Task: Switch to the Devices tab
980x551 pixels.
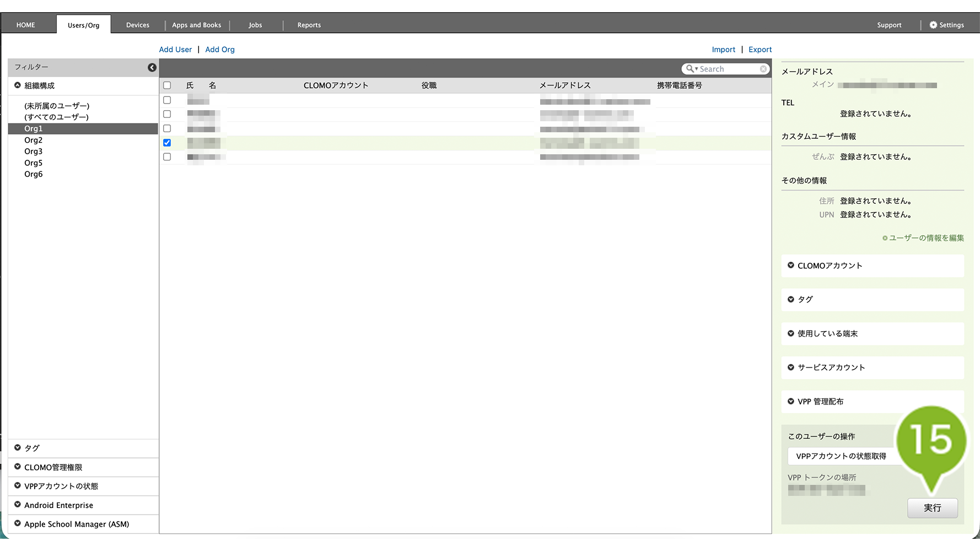Action: (138, 25)
